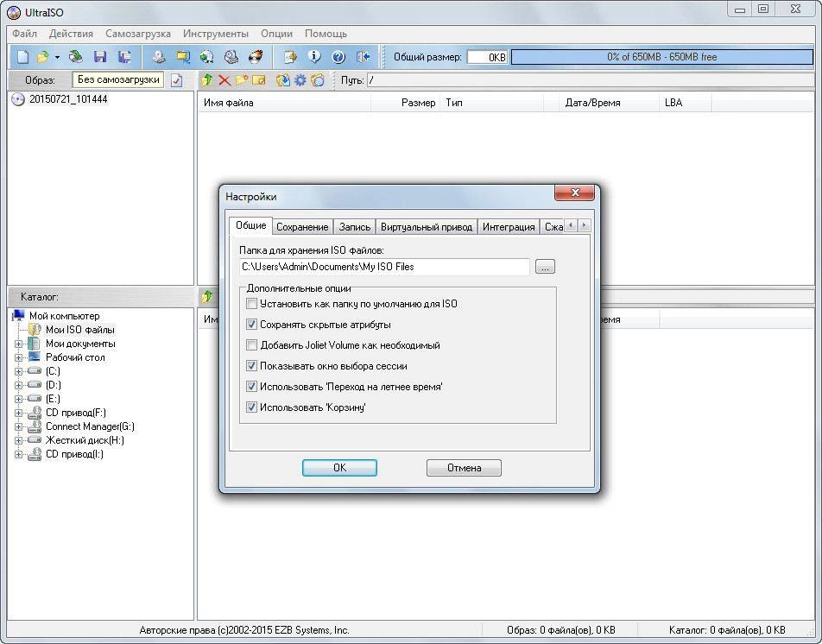The image size is (822, 644).
Task: Expand the Мои документы tree node
Action: pos(18,344)
